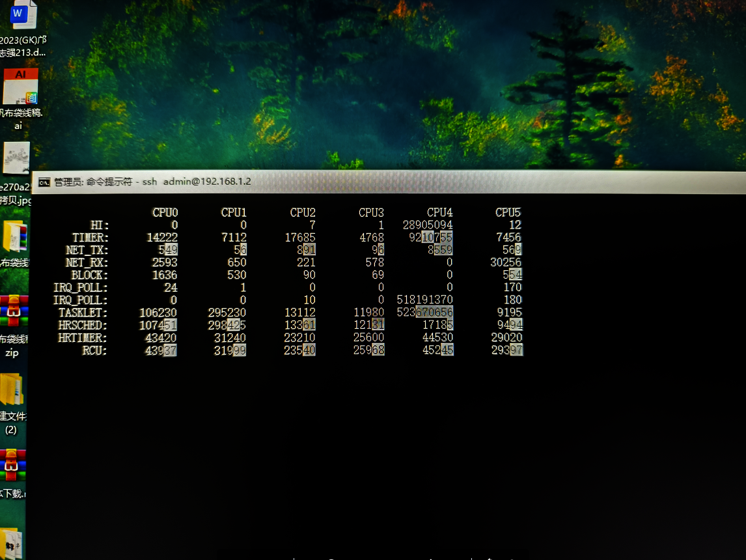
Task: Click the TIMER value 7456
Action: coord(508,237)
